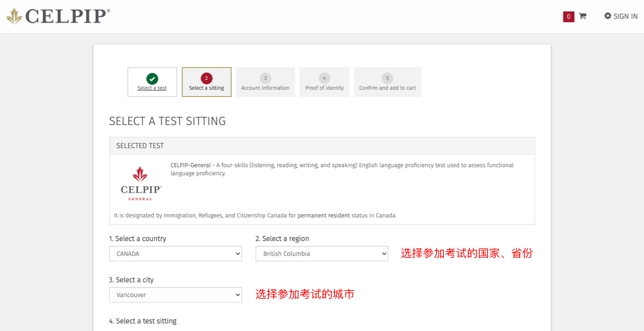This screenshot has width=644, height=331.
Task: Click the gear icon beside SIGN IN
Action: [608, 16]
